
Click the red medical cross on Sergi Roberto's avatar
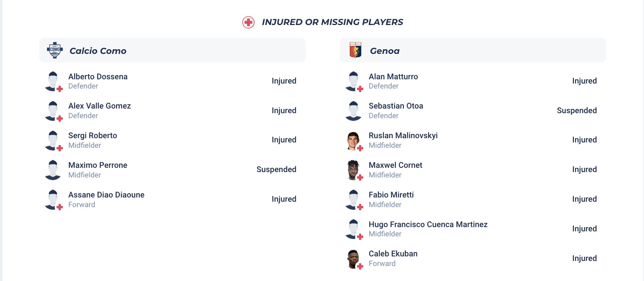[x=59, y=147]
